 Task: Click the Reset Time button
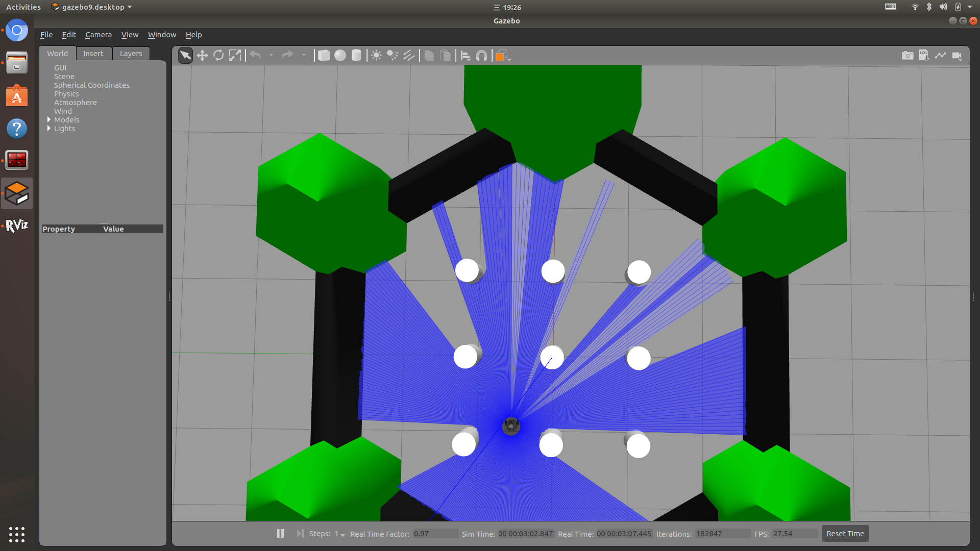pos(845,534)
